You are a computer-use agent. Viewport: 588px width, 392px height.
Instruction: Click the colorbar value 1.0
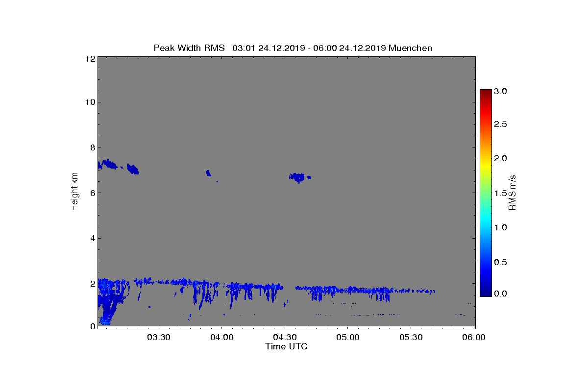point(500,227)
